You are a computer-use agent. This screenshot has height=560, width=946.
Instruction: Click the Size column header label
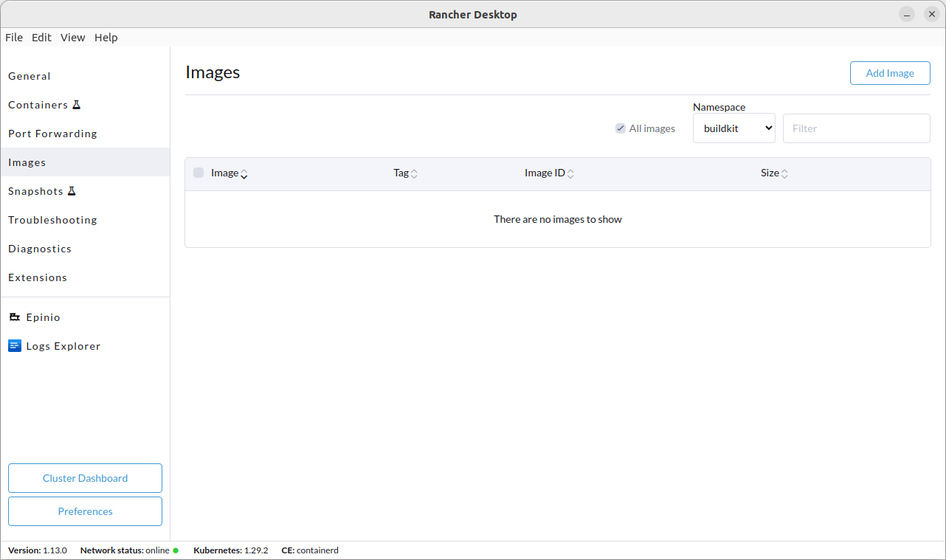(x=770, y=173)
